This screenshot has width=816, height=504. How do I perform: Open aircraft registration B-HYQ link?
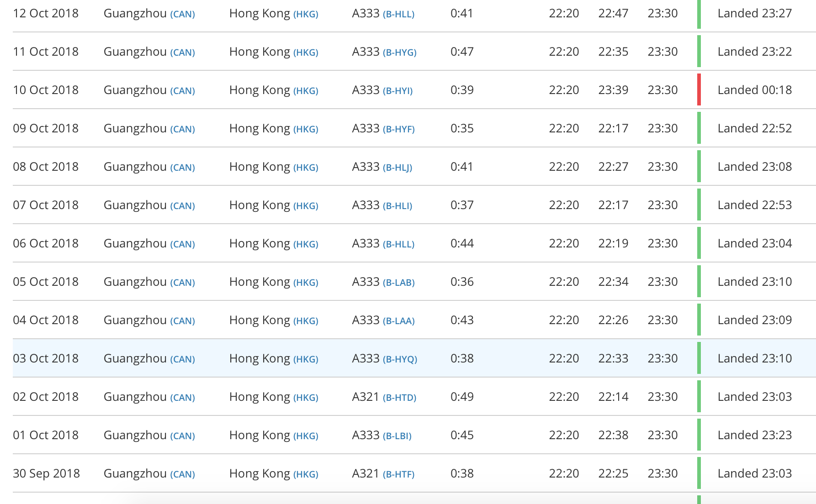[x=400, y=359]
